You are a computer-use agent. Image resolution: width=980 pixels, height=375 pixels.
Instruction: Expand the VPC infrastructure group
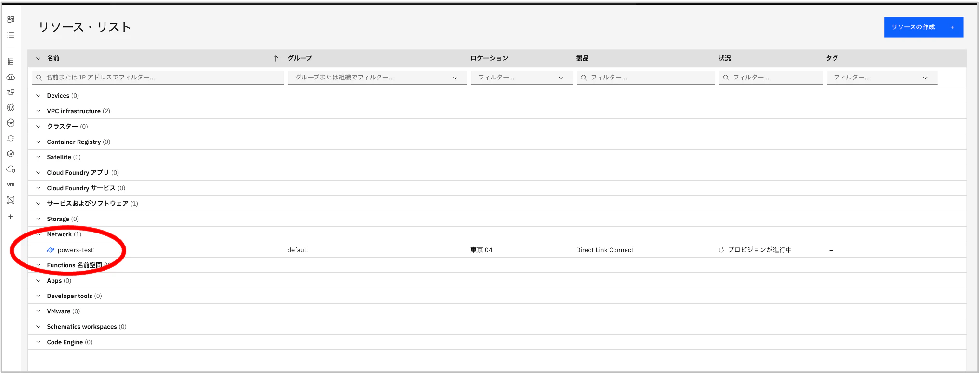pos(39,111)
